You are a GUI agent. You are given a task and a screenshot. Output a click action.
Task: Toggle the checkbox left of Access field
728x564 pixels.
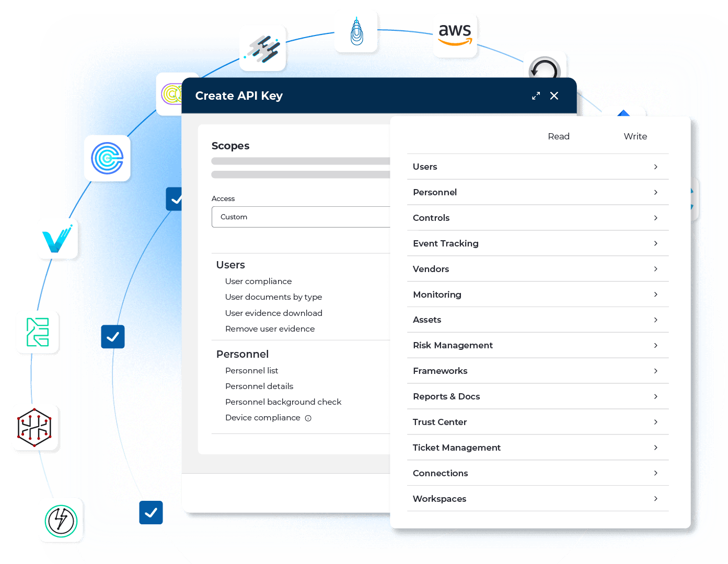tap(174, 199)
